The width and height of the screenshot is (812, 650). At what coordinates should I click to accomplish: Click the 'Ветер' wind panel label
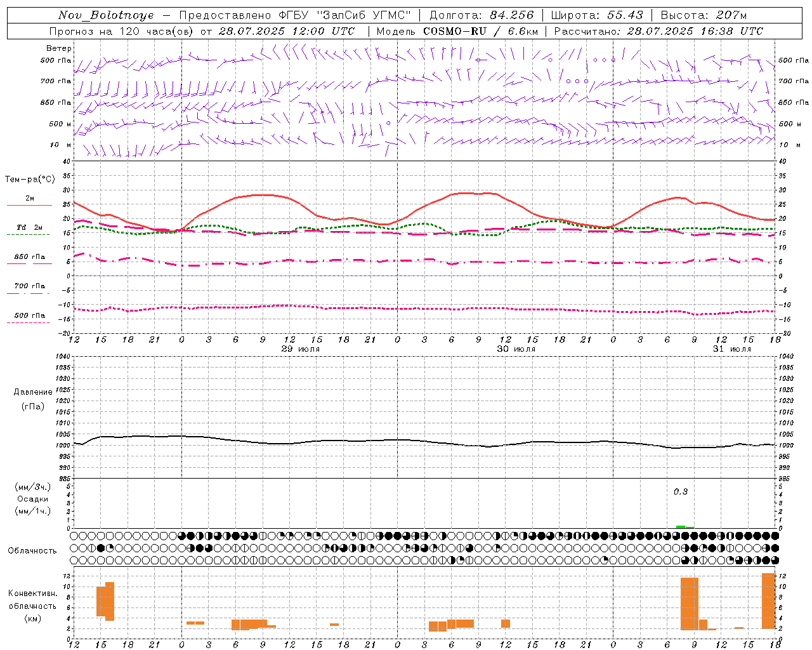coord(59,48)
